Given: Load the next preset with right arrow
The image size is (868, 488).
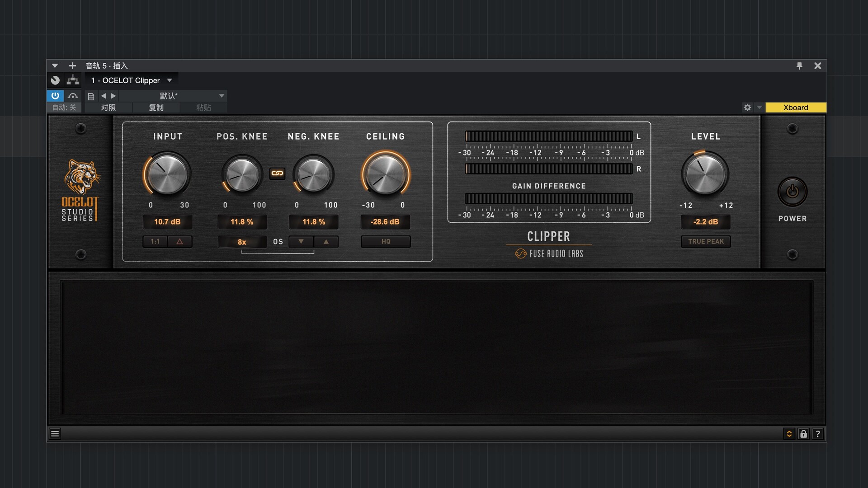Looking at the screenshot, I should tap(113, 96).
